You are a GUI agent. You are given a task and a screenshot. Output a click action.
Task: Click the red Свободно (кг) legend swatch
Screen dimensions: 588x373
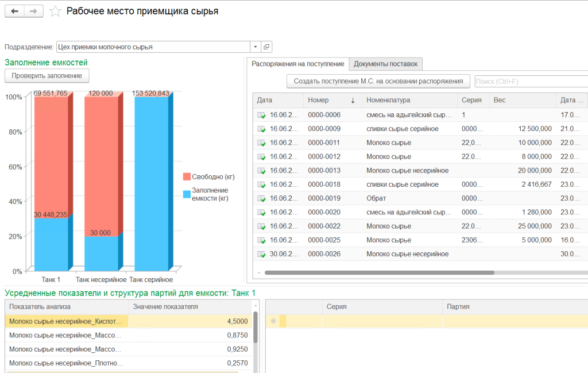(x=187, y=177)
